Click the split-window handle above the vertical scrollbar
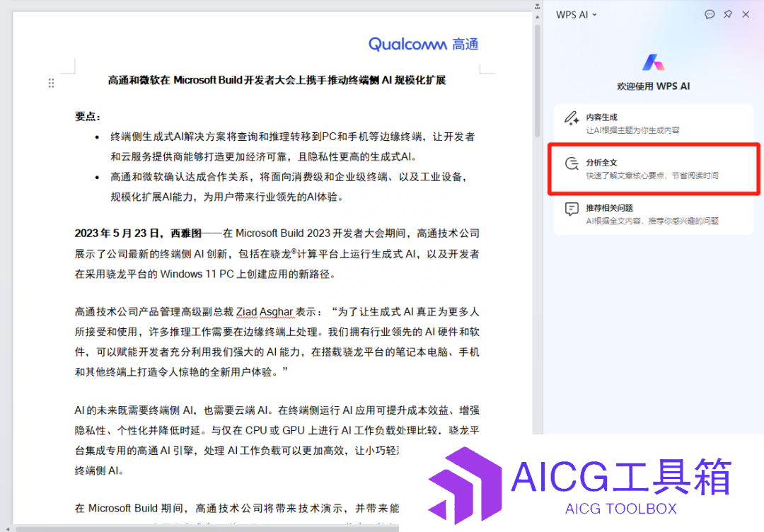This screenshot has width=764, height=532. [538, 7]
